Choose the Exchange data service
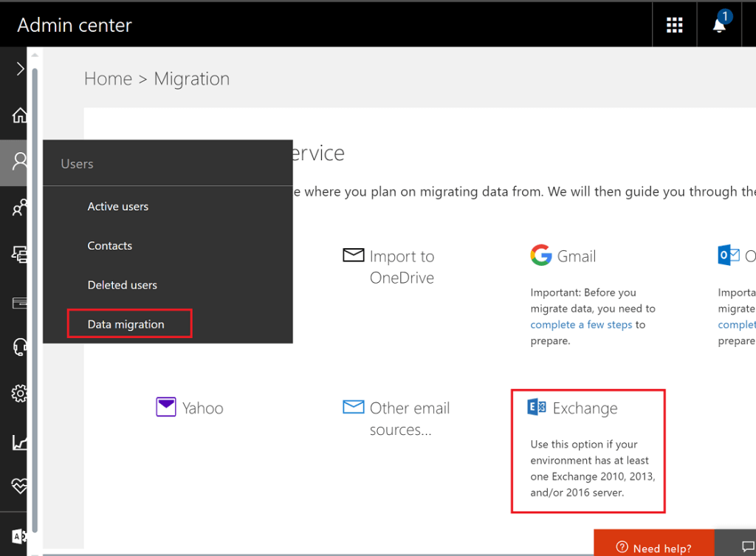Image resolution: width=756 pixels, height=556 pixels. (585, 408)
